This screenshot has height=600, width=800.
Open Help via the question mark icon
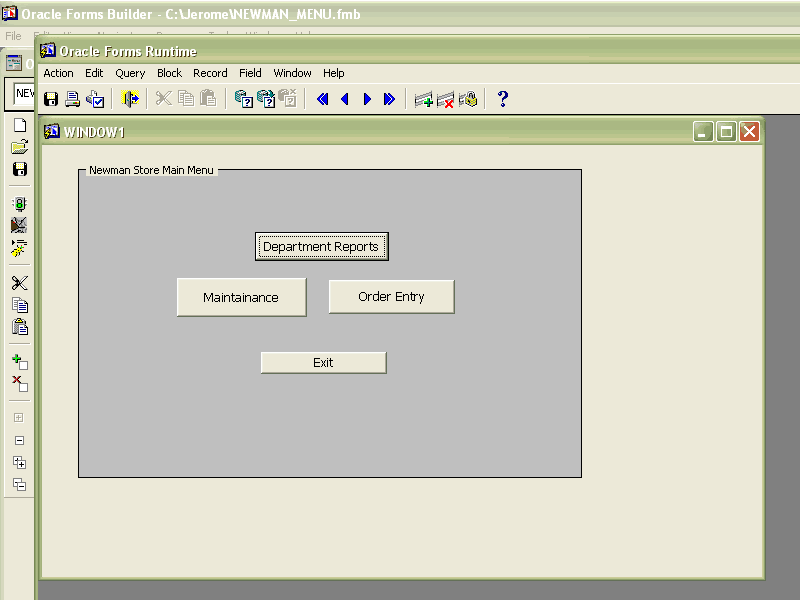502,99
